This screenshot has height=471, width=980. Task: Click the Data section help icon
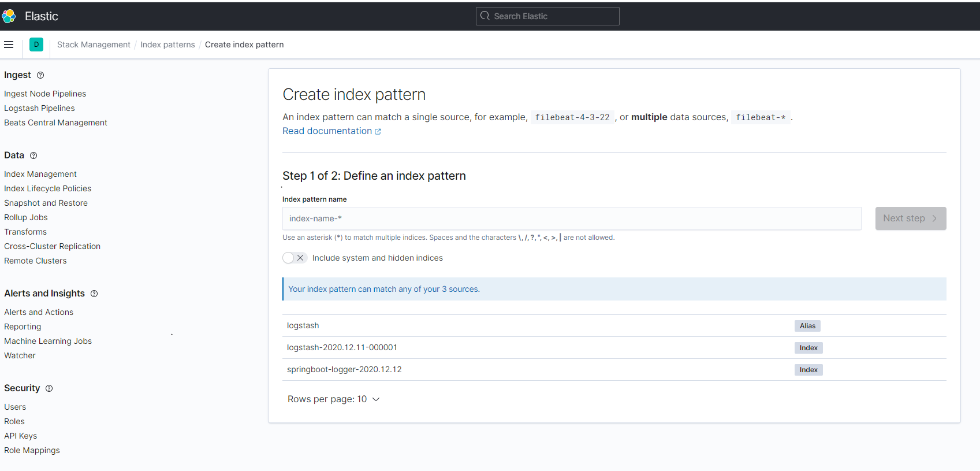click(x=33, y=155)
